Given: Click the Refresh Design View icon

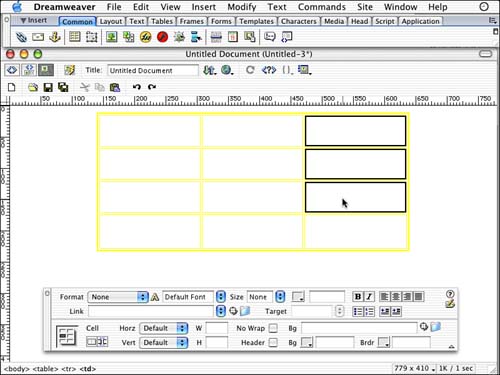Looking at the screenshot, I should pos(250,70).
